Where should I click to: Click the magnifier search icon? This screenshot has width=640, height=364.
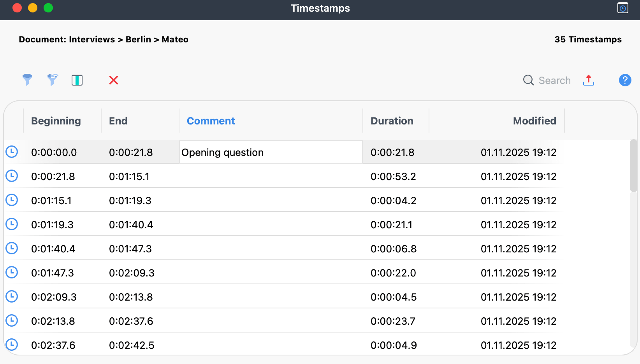pyautogui.click(x=528, y=80)
